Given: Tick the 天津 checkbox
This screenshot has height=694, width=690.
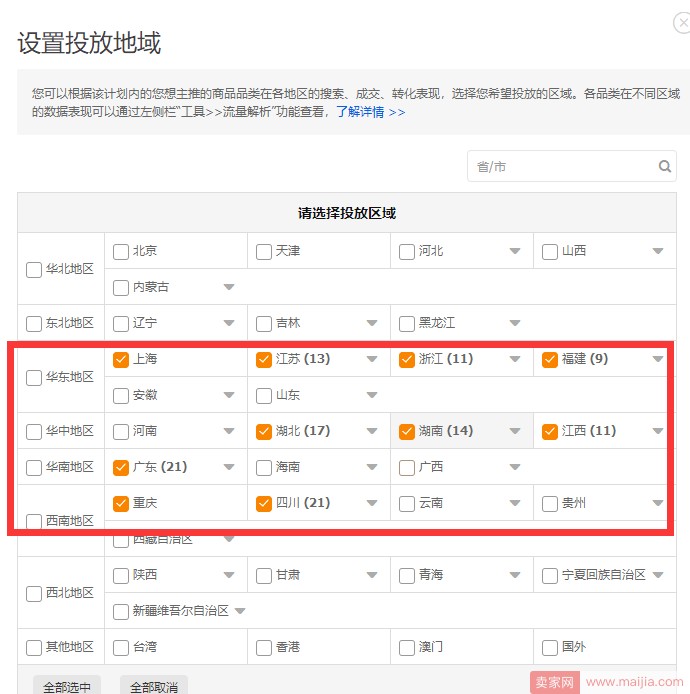Looking at the screenshot, I should coord(264,252).
